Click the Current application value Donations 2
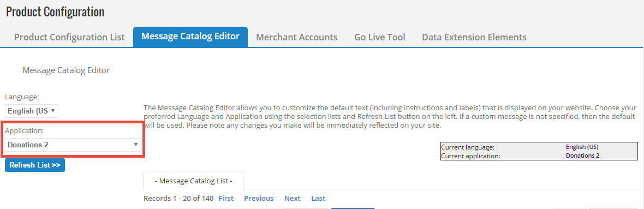The width and height of the screenshot is (644, 209). click(x=582, y=156)
